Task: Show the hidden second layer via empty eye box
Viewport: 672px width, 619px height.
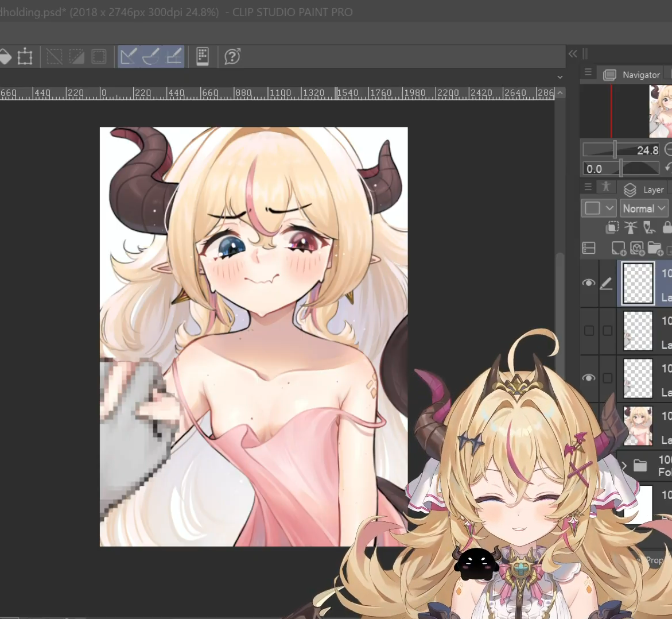Action: [x=589, y=330]
